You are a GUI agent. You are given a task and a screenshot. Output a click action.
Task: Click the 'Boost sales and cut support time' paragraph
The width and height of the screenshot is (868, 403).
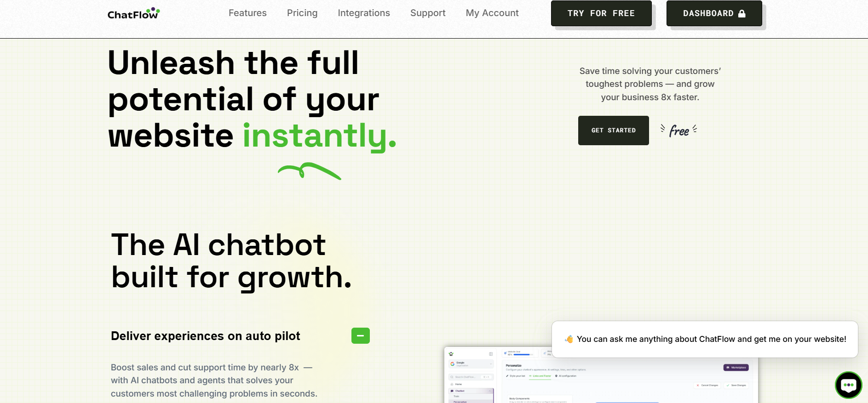pos(214,380)
